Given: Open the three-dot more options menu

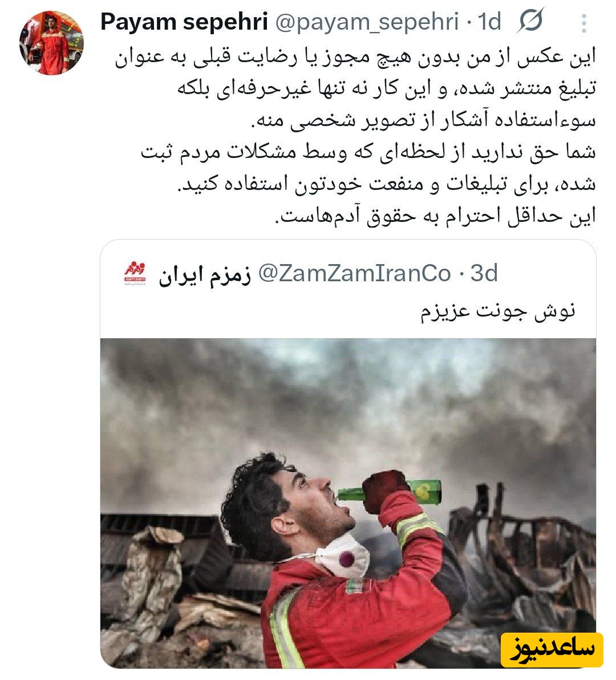Looking at the screenshot, I should click(585, 23).
